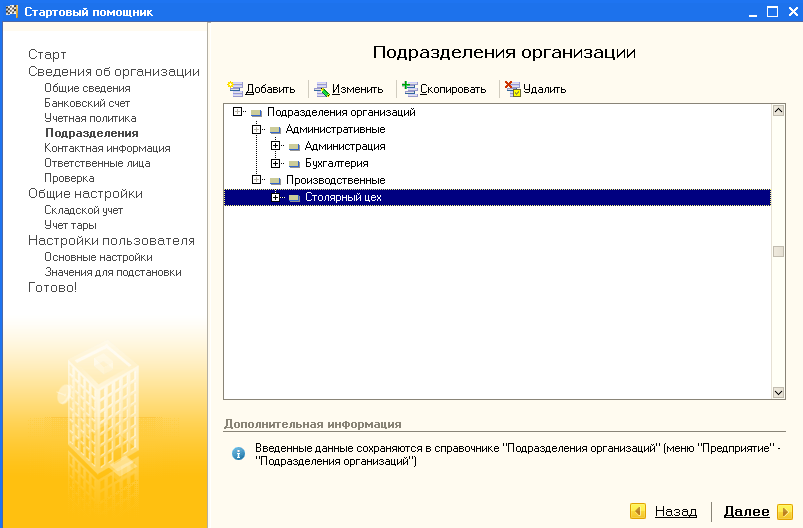Open the Учетная политика step
The height and width of the screenshot is (528, 803).
(x=90, y=118)
